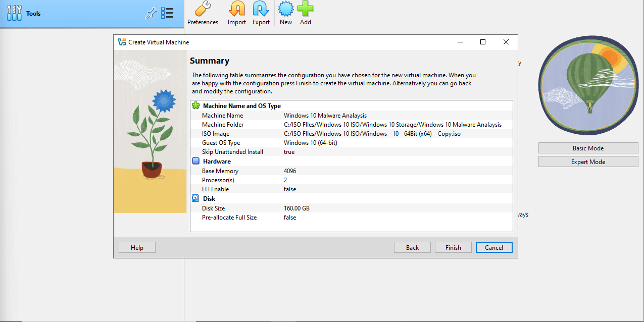This screenshot has height=322, width=644.
Task: Open Help for the wizard
Action: tap(137, 247)
